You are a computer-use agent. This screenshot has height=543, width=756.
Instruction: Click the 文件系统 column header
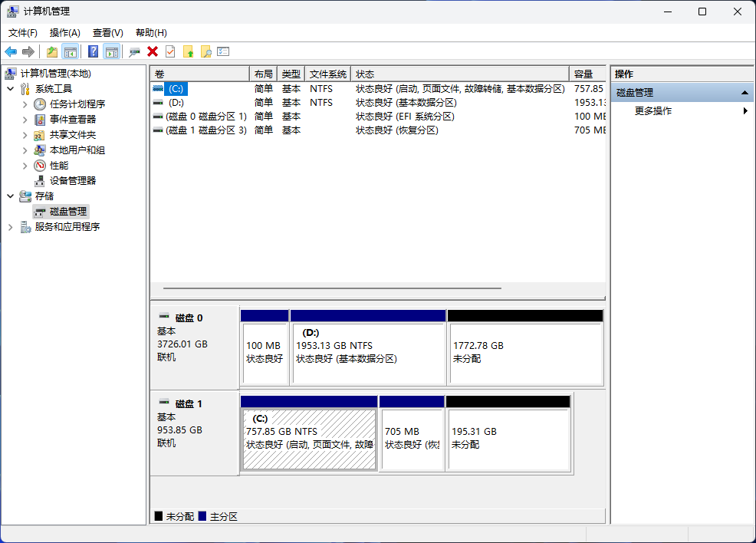(x=328, y=74)
